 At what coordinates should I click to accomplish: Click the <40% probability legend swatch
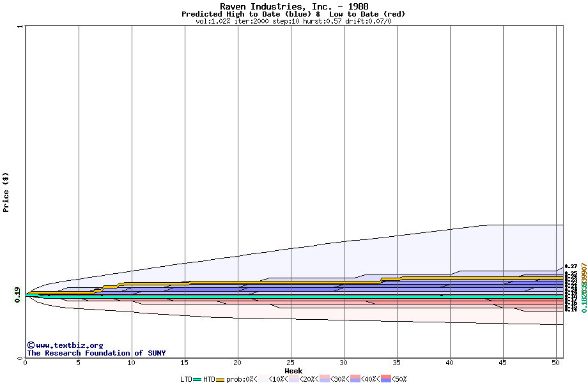click(x=355, y=379)
